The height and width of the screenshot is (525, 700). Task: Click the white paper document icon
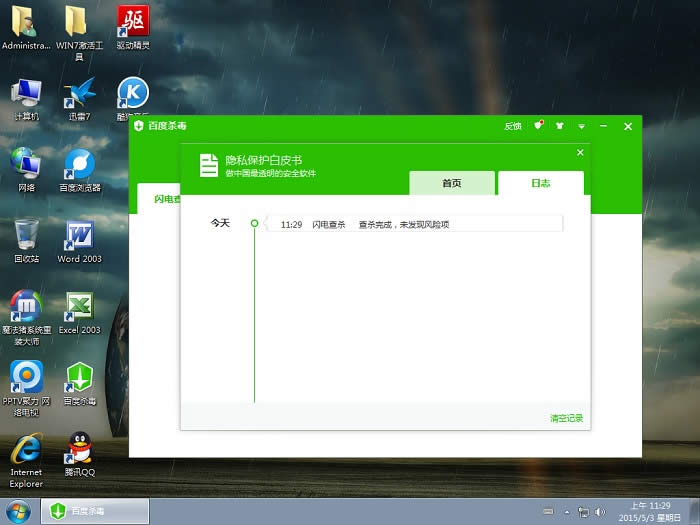(208, 166)
